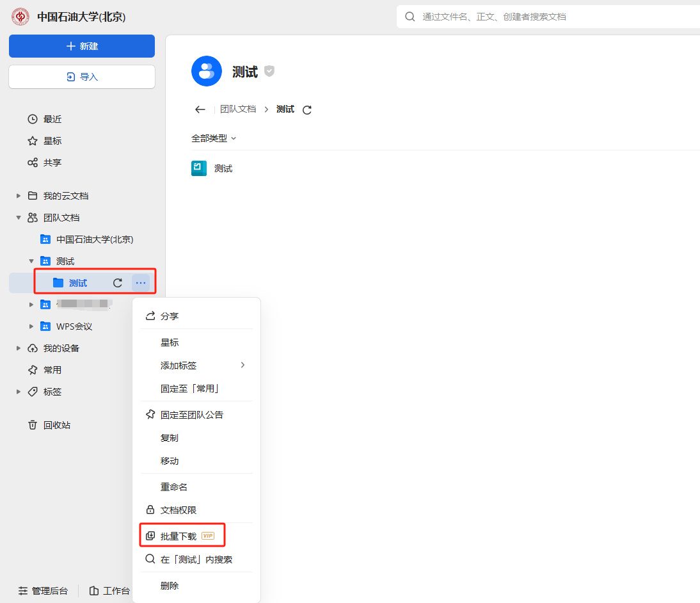Image resolution: width=700 pixels, height=603 pixels.
Task: Expand 我的云文档 tree arrow
Action: click(19, 196)
